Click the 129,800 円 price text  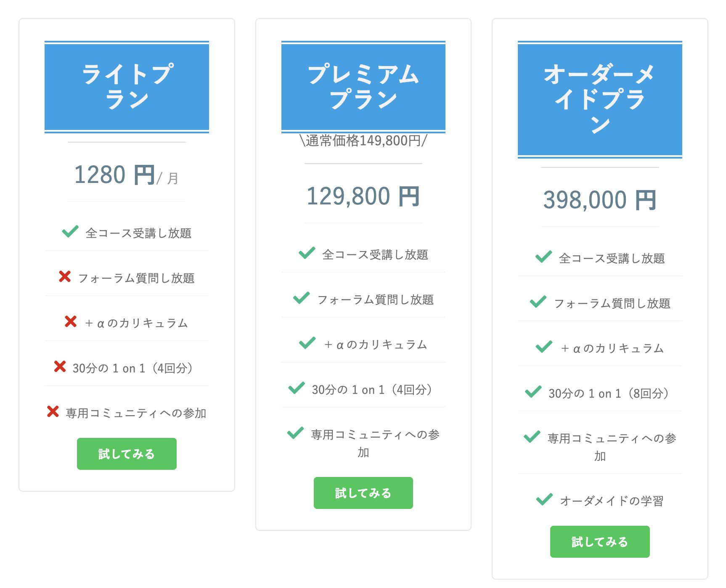(363, 196)
